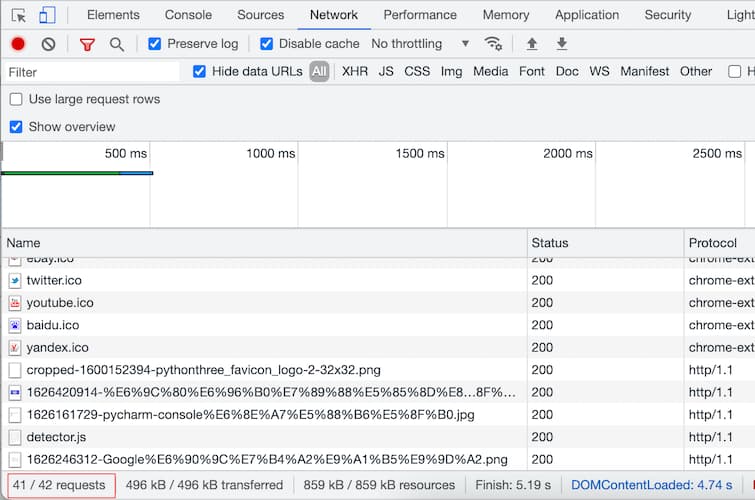
Task: Enable Use large request rows
Action: tap(16, 99)
